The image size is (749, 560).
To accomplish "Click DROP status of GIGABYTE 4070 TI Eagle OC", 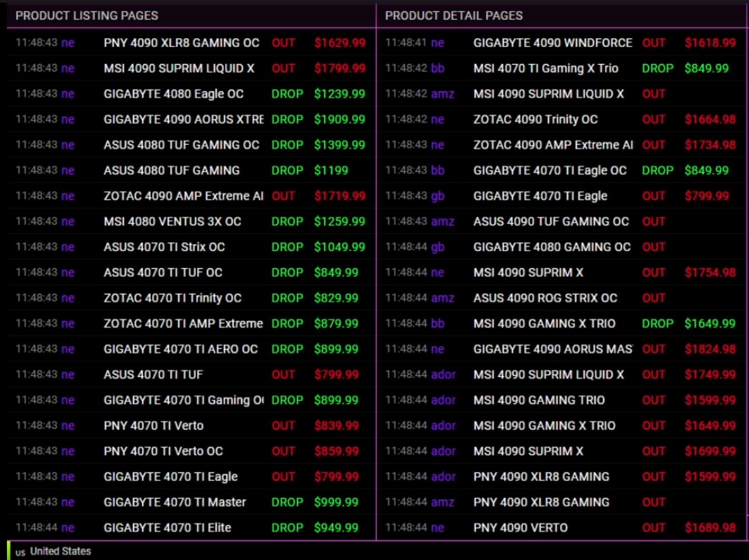I will pos(658,170).
